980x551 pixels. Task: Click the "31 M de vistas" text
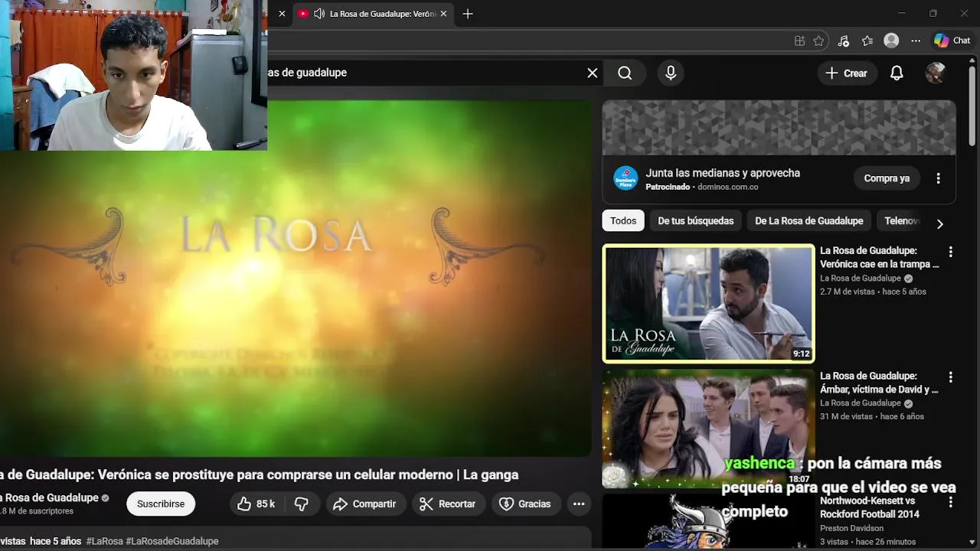(846, 416)
